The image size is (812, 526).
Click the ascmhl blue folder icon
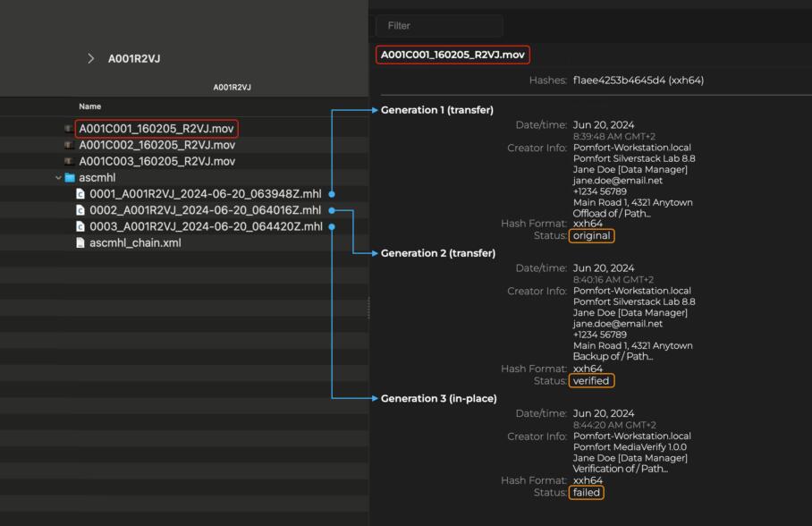(70, 178)
